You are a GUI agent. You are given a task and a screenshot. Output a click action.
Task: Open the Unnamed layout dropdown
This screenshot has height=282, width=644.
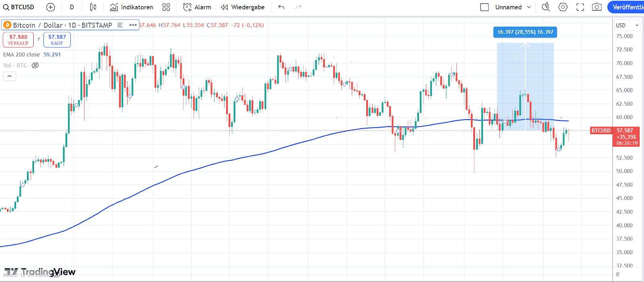[513, 7]
